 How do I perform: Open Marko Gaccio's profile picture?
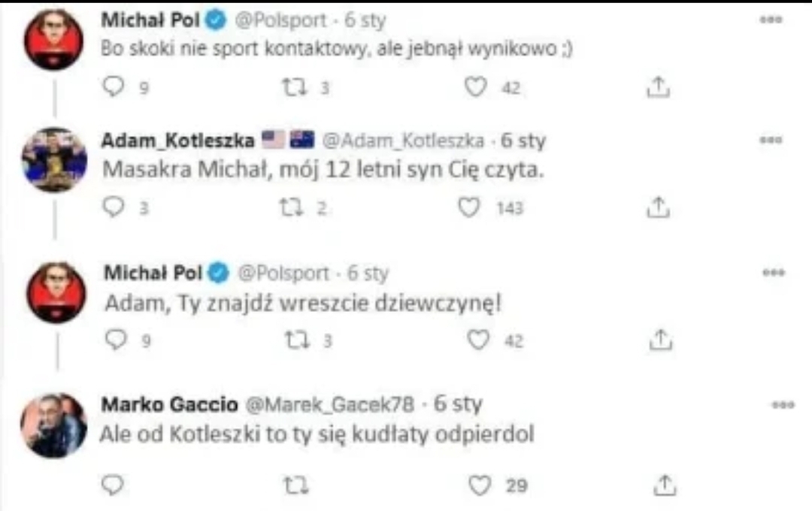click(x=53, y=425)
